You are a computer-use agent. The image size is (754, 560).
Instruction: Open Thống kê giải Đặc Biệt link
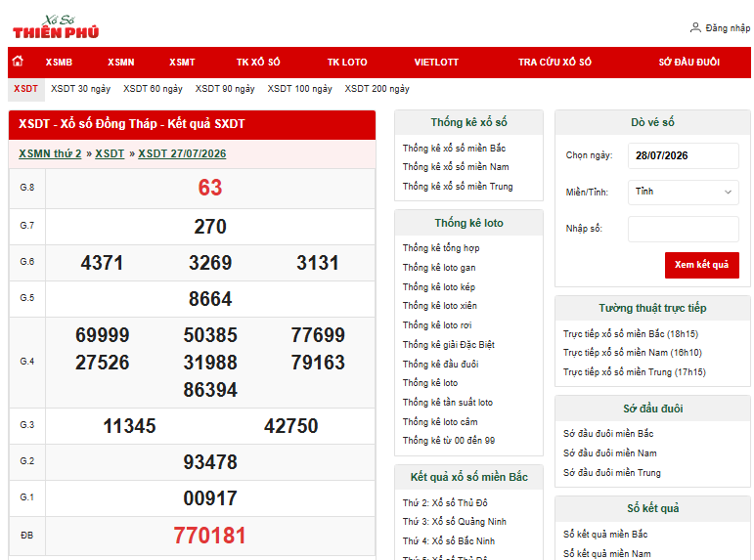[x=448, y=345]
